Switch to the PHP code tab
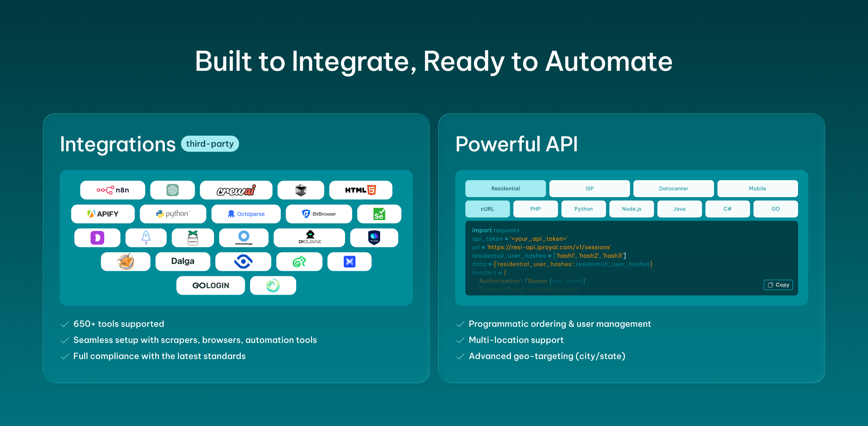The height and width of the screenshot is (426, 868). (x=536, y=209)
